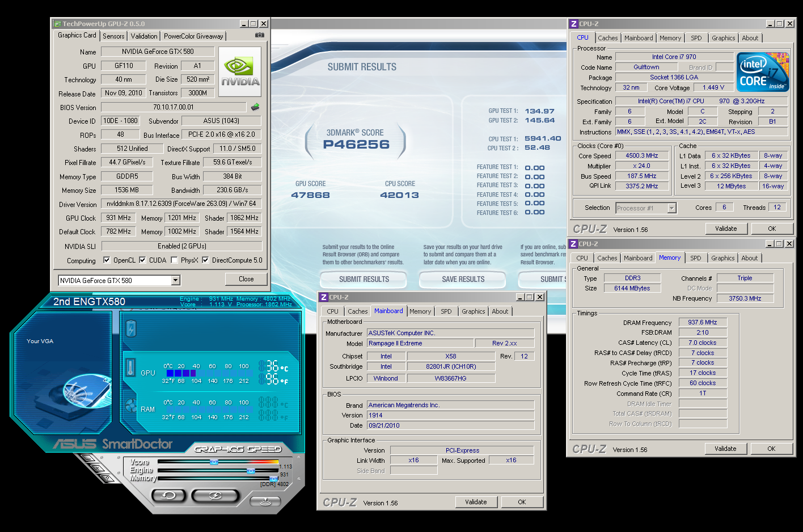
Task: Click OK in the Mainboard CPU-Z window
Action: (x=522, y=502)
